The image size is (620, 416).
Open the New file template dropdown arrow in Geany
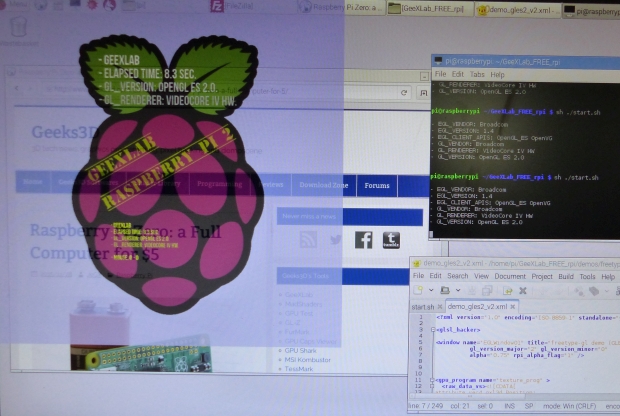(431, 290)
